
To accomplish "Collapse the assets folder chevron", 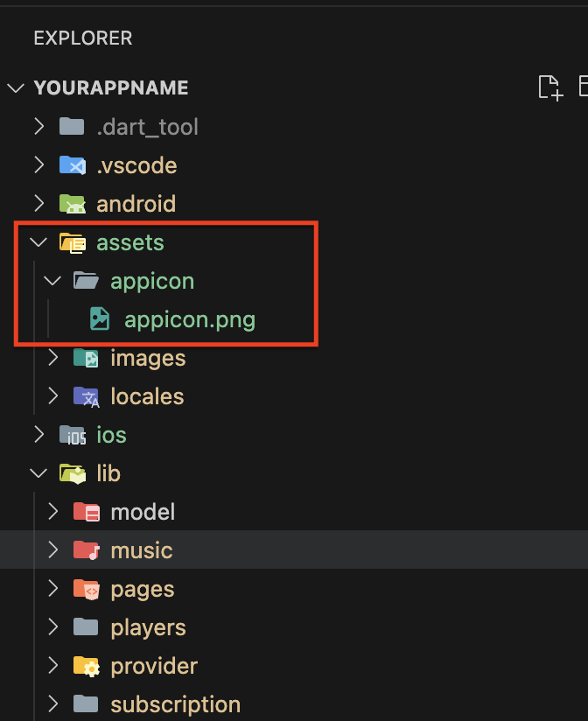I will (38, 242).
